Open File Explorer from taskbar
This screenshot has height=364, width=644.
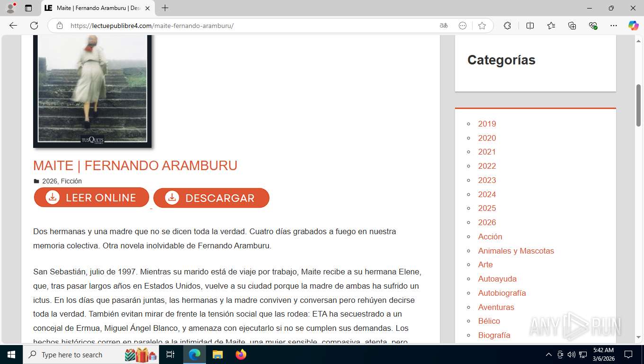click(x=217, y=355)
